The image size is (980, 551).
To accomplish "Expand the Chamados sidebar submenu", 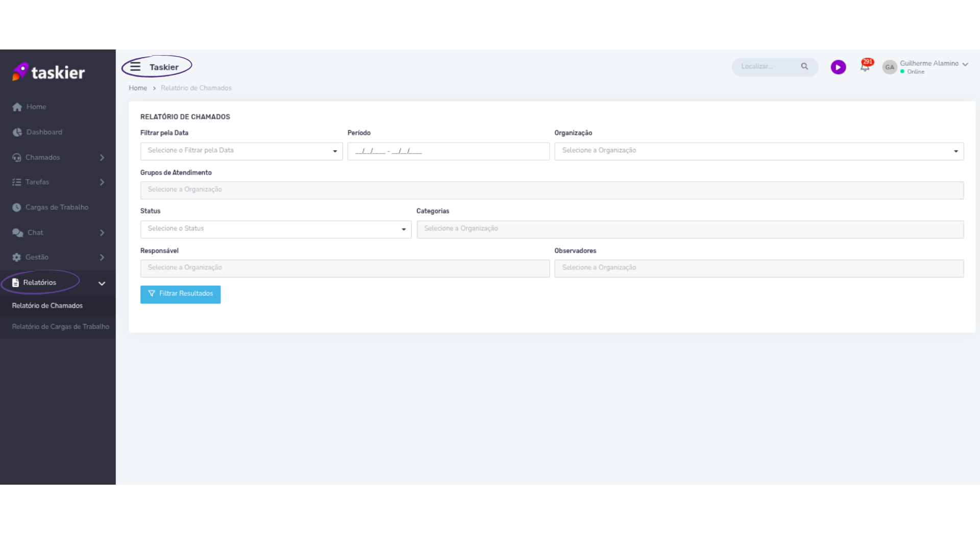I will pyautogui.click(x=102, y=158).
